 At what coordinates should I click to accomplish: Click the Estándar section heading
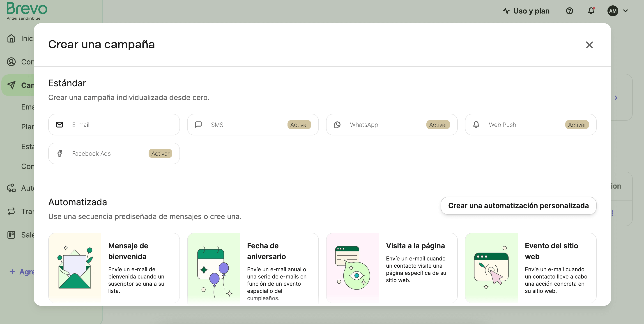(67, 83)
